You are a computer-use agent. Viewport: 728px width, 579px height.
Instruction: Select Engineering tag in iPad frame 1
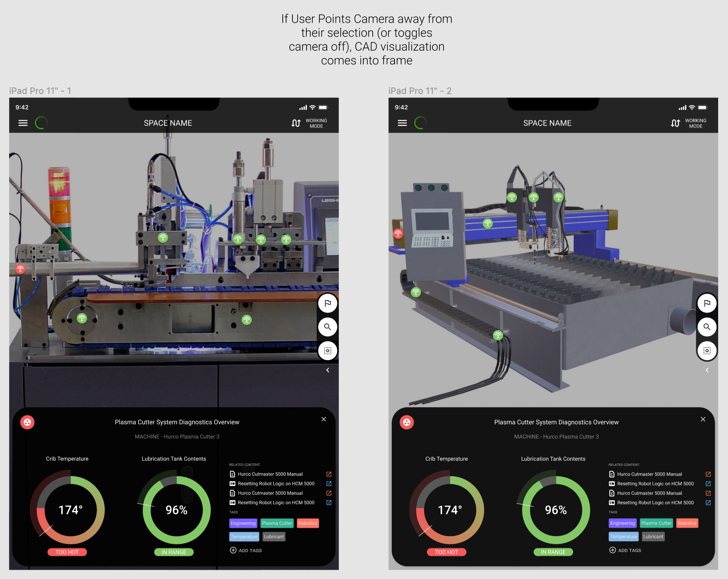pyautogui.click(x=243, y=523)
